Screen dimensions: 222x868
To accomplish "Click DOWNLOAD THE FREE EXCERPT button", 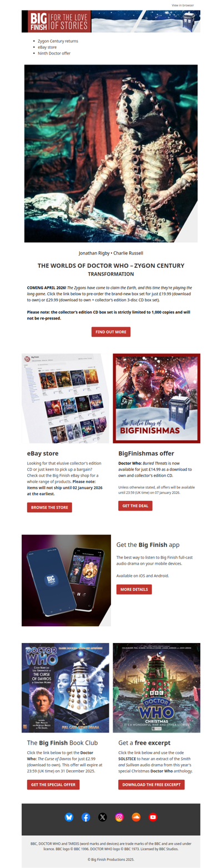I will click(x=151, y=784).
